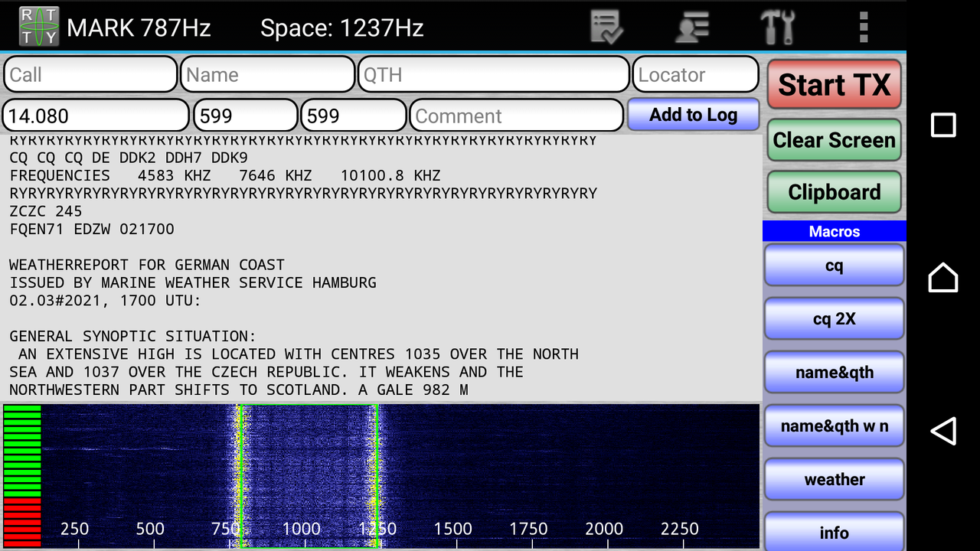Image resolution: width=980 pixels, height=551 pixels.
Task: Tap the line starting 'AN EXTENSIVE HIGH'
Action: click(299, 354)
